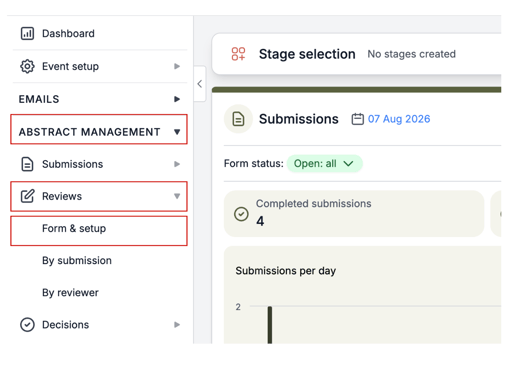The image size is (514, 365).
Task: Open the Dashboard chart icon
Action: click(27, 34)
